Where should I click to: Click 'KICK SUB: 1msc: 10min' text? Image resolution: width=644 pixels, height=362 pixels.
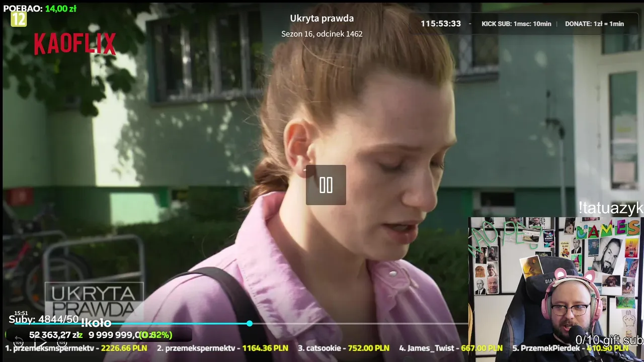point(516,24)
